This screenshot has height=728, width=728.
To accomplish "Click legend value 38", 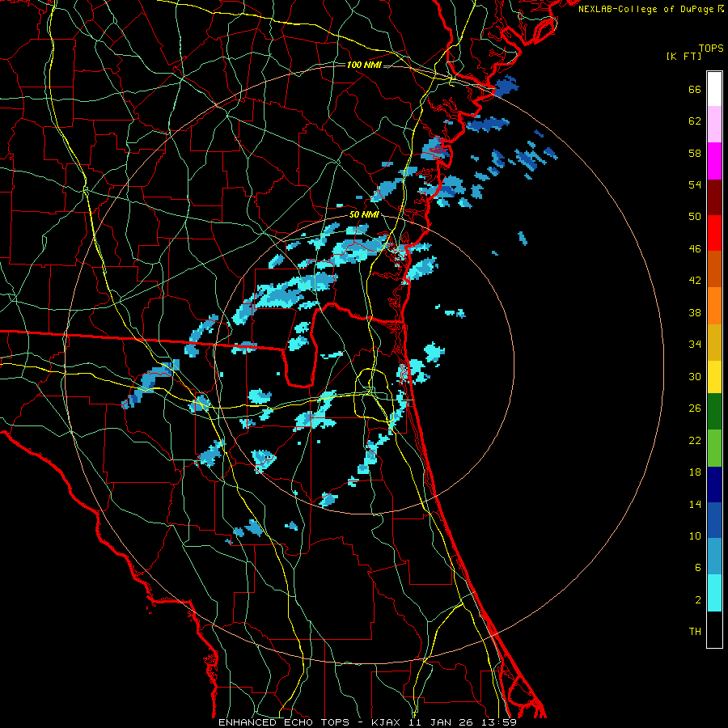I will point(695,312).
